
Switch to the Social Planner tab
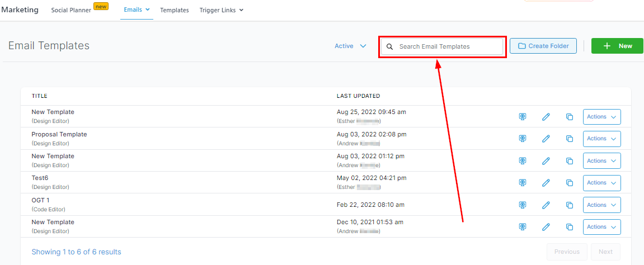click(x=71, y=10)
